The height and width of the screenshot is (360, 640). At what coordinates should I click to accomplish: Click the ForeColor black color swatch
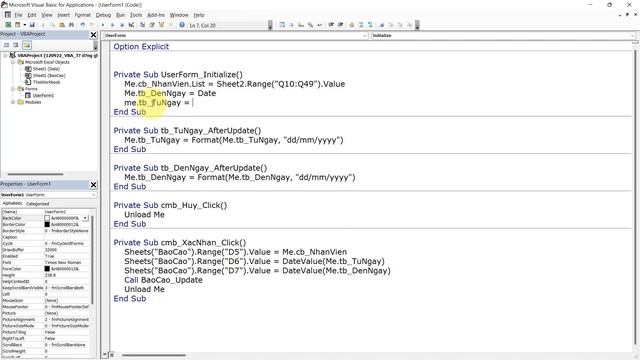pos(47,269)
